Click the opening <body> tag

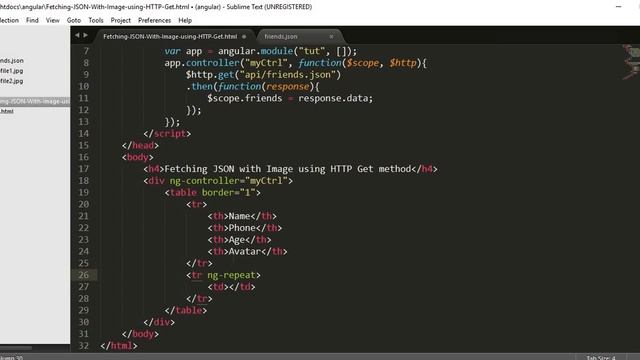138,158
